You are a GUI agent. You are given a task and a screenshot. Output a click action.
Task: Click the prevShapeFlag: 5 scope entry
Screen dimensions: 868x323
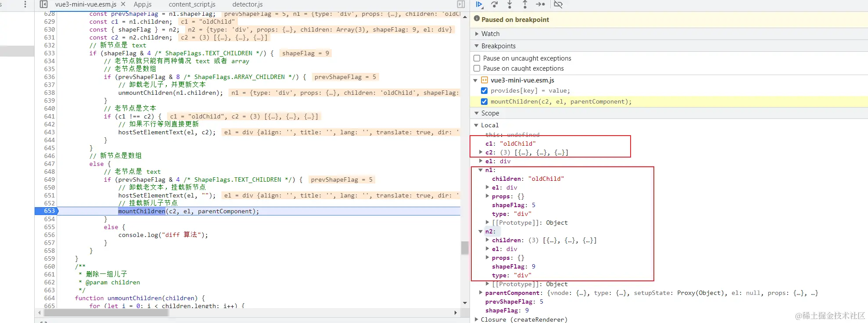click(x=514, y=301)
